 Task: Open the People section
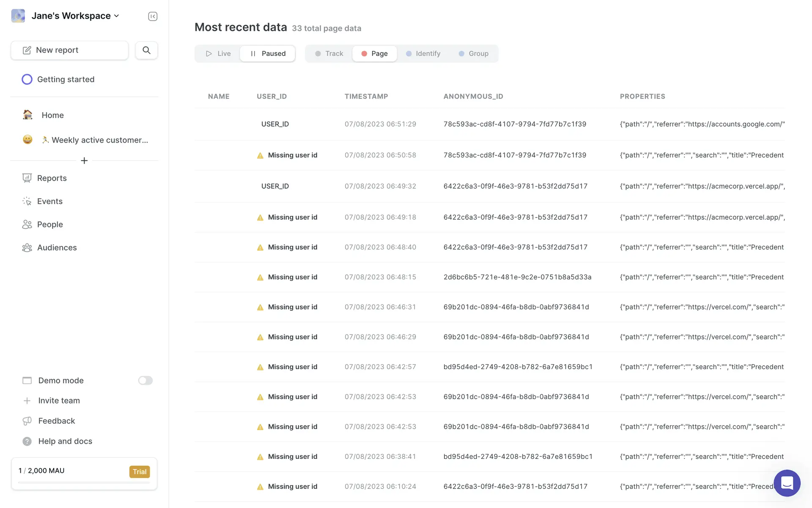click(50, 224)
